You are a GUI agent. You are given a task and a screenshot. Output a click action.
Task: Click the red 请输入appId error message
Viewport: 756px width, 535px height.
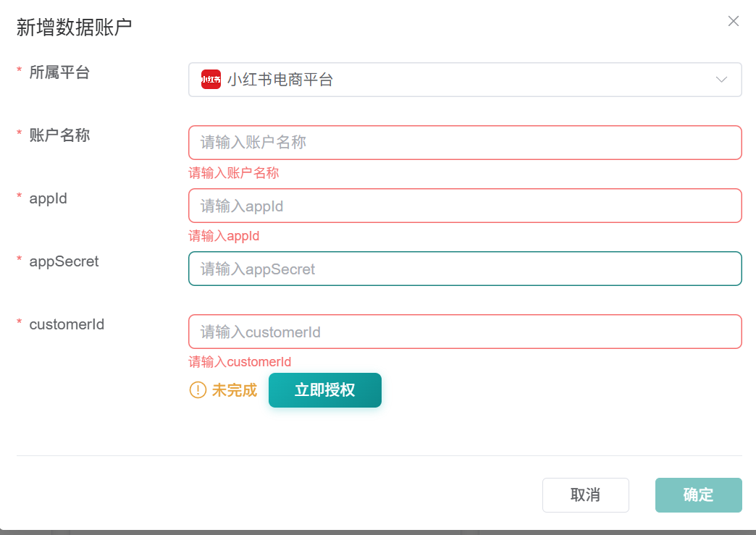pos(224,236)
